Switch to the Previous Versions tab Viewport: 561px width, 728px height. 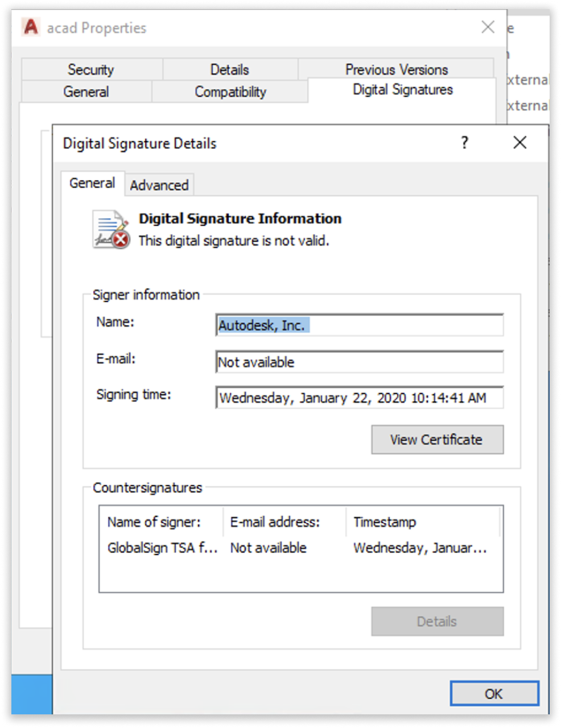click(x=397, y=69)
